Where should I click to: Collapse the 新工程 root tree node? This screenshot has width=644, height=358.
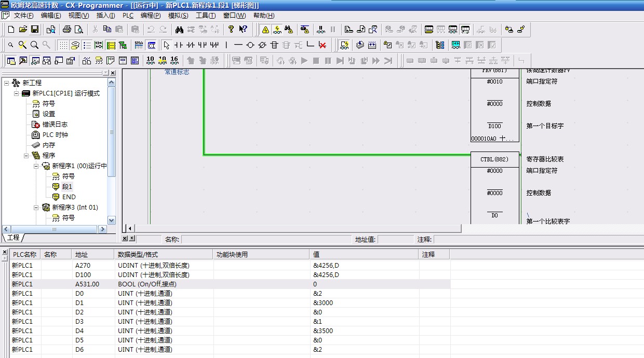(x=7, y=83)
